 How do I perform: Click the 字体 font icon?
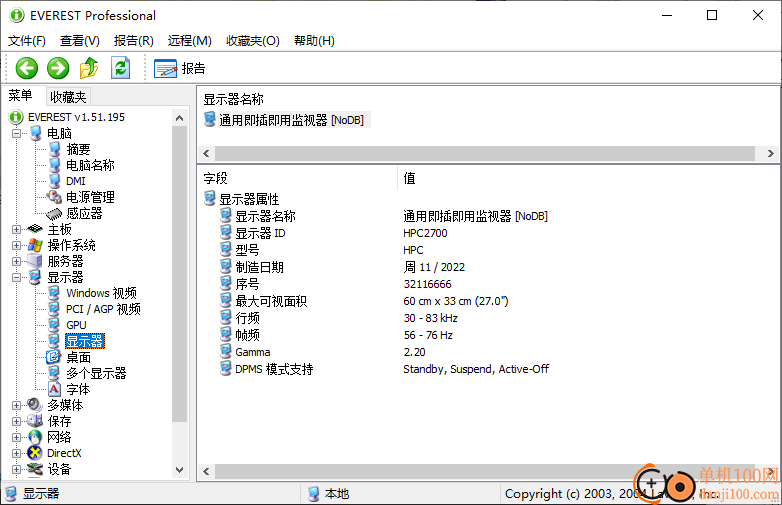pos(54,389)
